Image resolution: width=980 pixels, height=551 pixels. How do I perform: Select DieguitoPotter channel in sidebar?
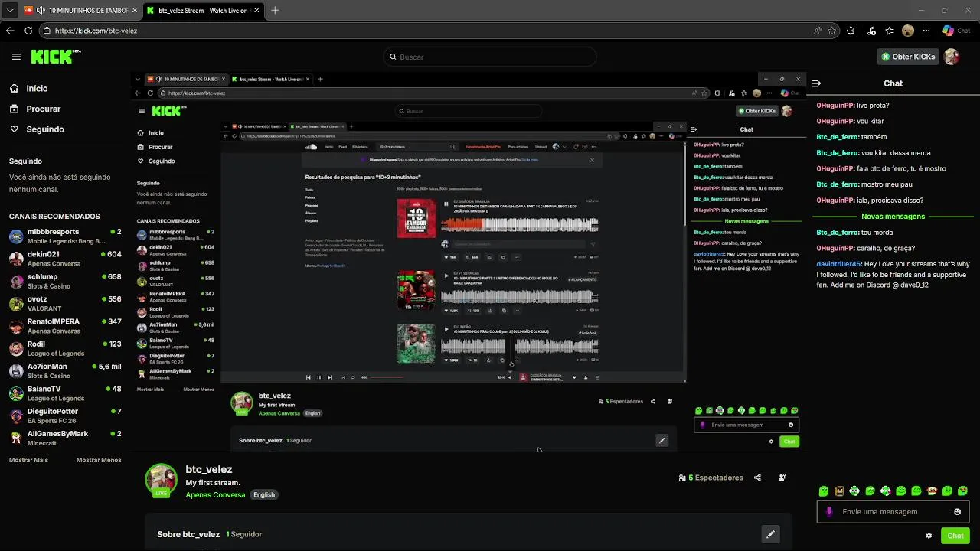[x=65, y=416]
